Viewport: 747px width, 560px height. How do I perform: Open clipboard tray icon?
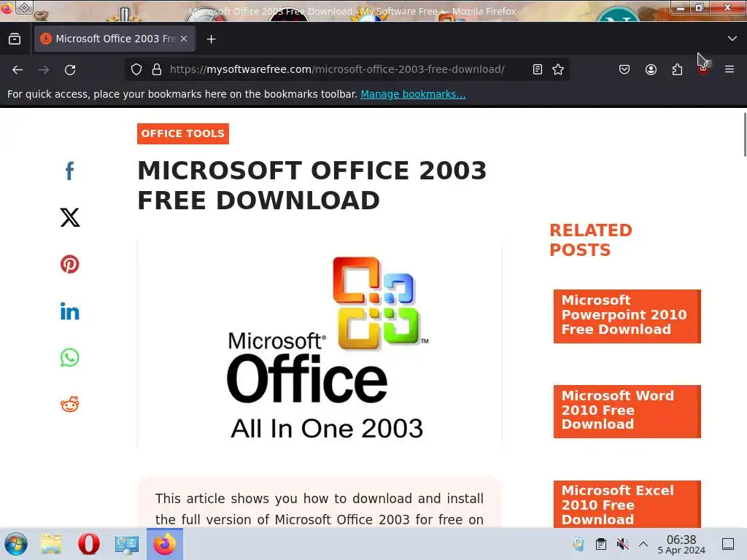tap(601, 544)
